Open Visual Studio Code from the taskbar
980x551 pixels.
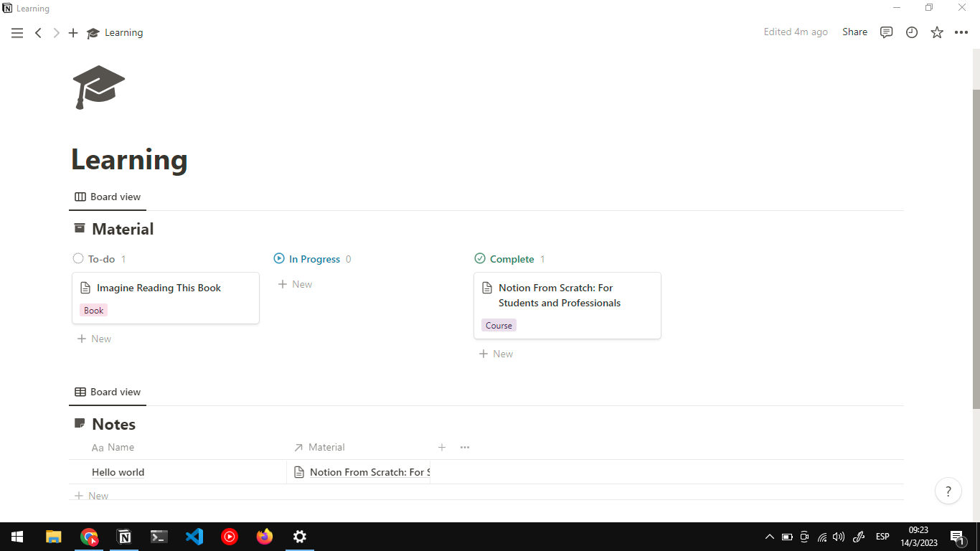[x=194, y=537]
